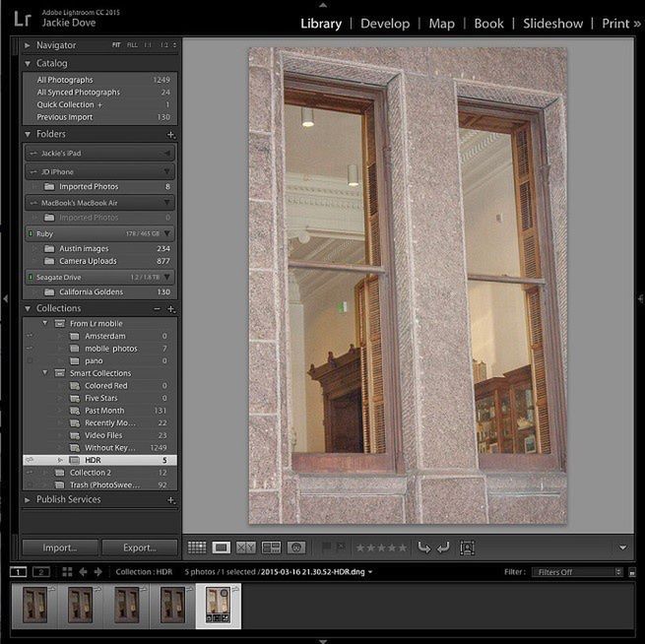
Task: Open Compare view (XY) icon
Action: [246, 547]
